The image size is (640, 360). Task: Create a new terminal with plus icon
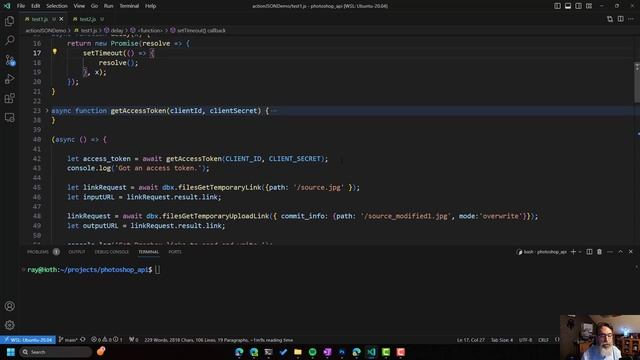click(573, 252)
